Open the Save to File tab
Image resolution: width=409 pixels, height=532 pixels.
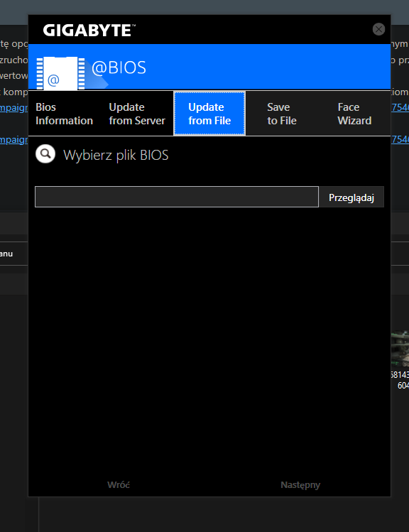282,114
